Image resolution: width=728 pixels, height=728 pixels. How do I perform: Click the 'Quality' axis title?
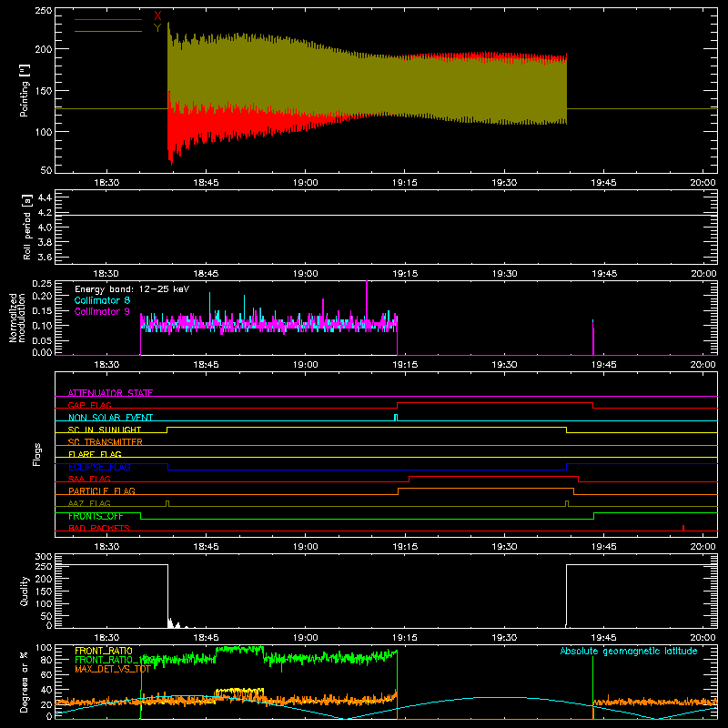[x=25, y=591]
